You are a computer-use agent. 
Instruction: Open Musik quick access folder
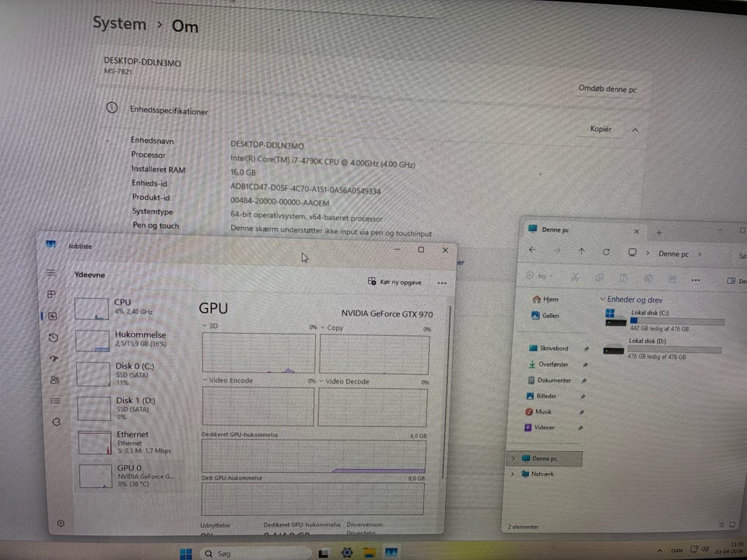[x=538, y=411]
